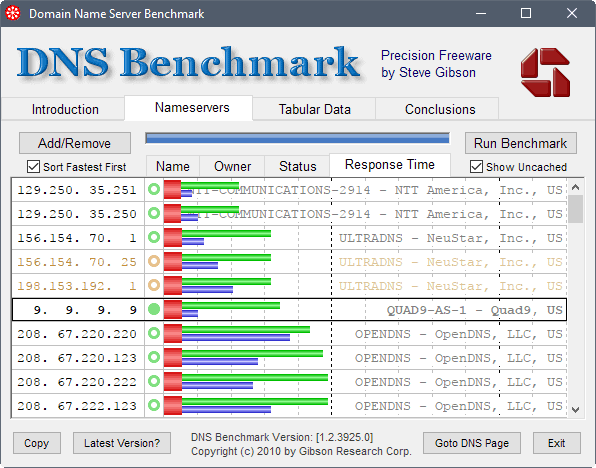Open the Tabular Data tab
The height and width of the screenshot is (468, 596).
pos(314,109)
